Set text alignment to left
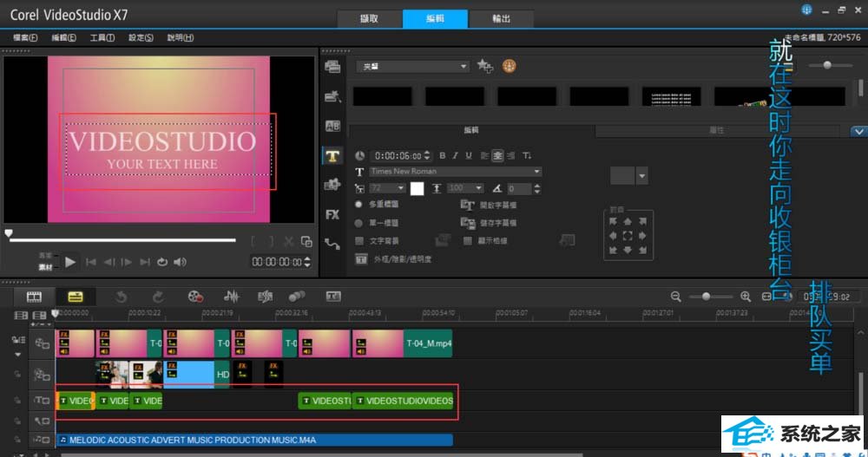868x457 pixels. (485, 155)
